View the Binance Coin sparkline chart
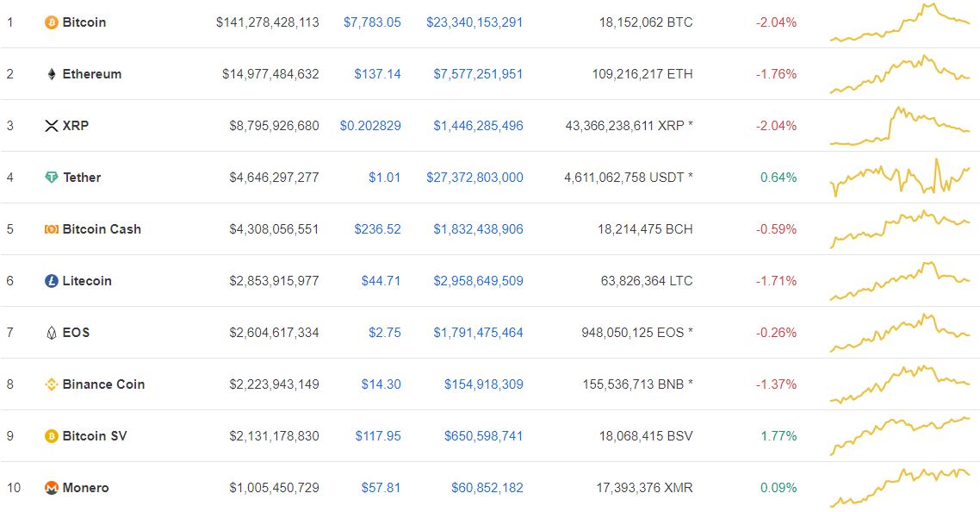The height and width of the screenshot is (512, 980). 899,384
